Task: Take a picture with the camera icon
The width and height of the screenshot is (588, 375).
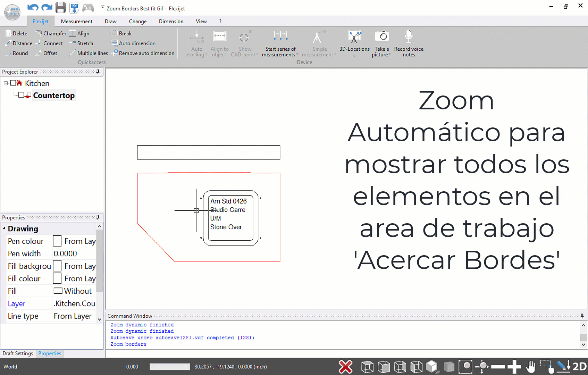Action: [382, 43]
